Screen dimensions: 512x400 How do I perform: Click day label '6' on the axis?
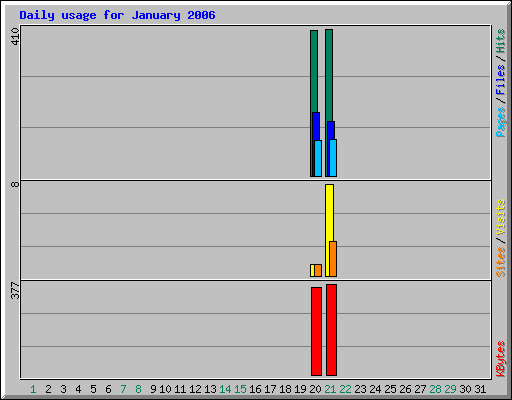108,389
